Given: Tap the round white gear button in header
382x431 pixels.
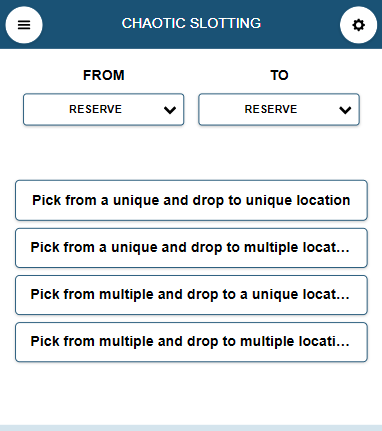Looking at the screenshot, I should coord(358,25).
